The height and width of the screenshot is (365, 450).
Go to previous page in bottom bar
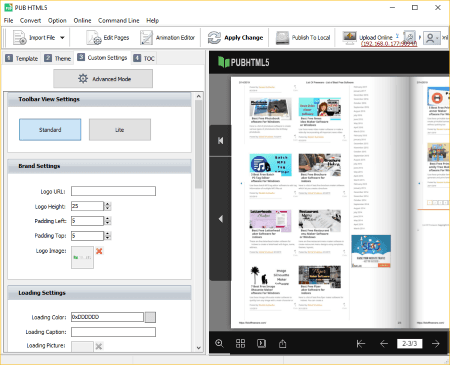pos(384,344)
